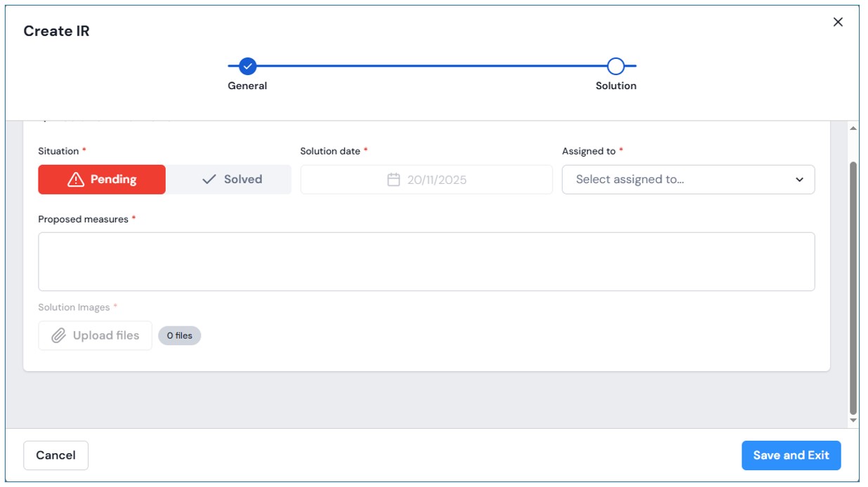Close the Create IR dialog
This screenshot has height=487, width=868.
838,22
